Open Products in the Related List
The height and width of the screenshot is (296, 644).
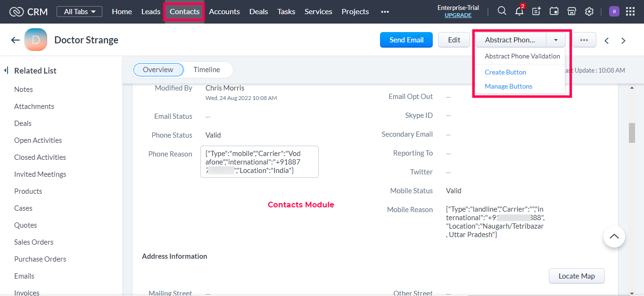pyautogui.click(x=28, y=191)
